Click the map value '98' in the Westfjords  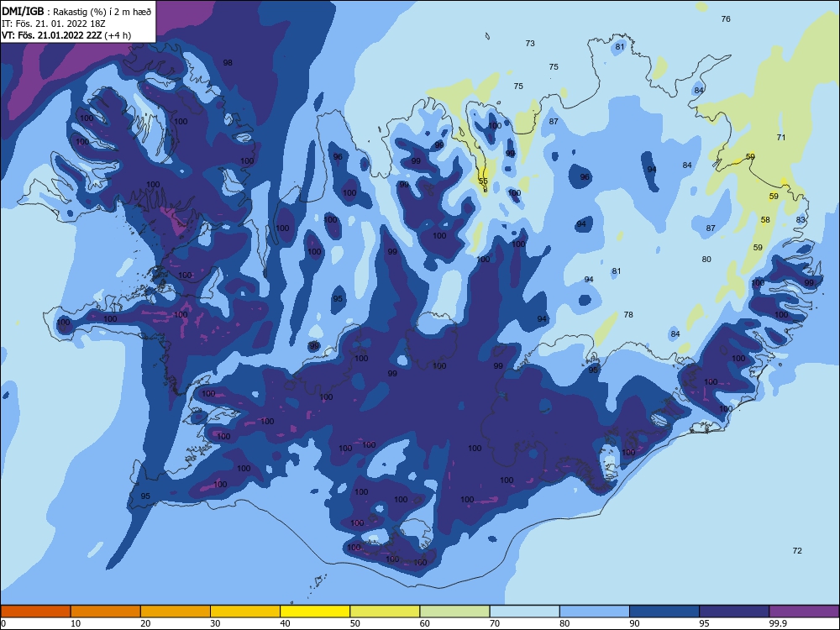pos(228,63)
